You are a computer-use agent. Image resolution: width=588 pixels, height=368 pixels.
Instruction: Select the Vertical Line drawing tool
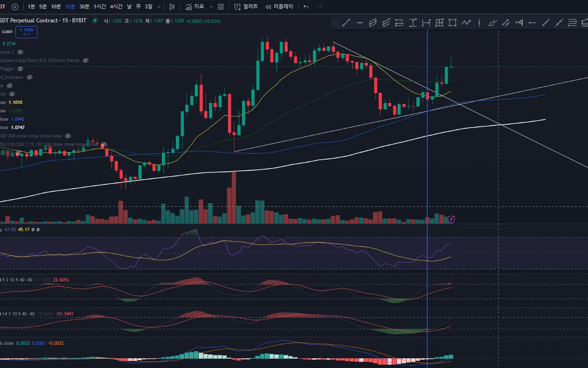[479, 22]
